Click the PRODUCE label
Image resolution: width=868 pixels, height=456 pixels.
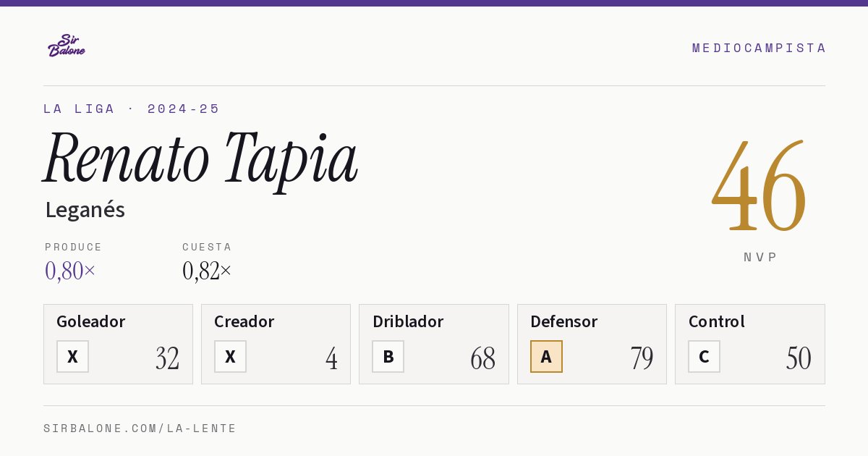(x=74, y=247)
